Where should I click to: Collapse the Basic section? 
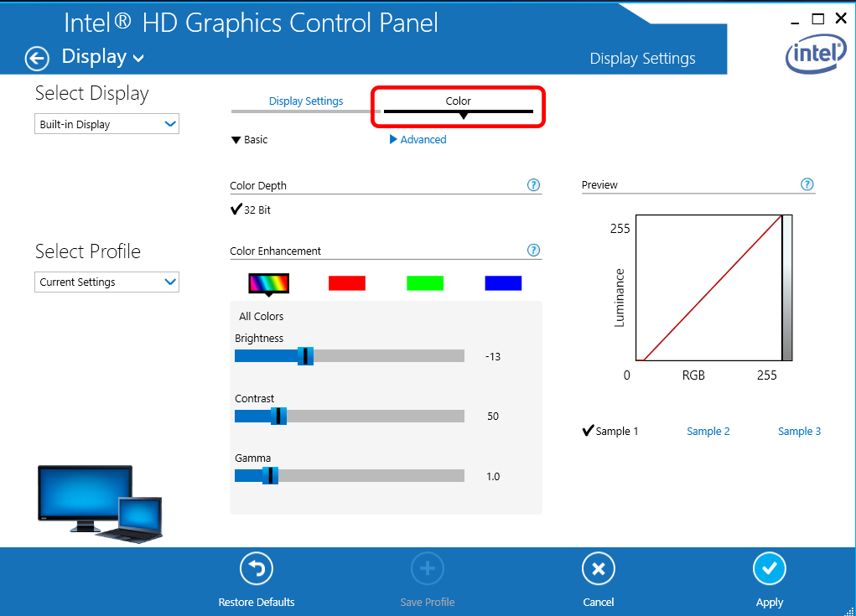point(250,140)
